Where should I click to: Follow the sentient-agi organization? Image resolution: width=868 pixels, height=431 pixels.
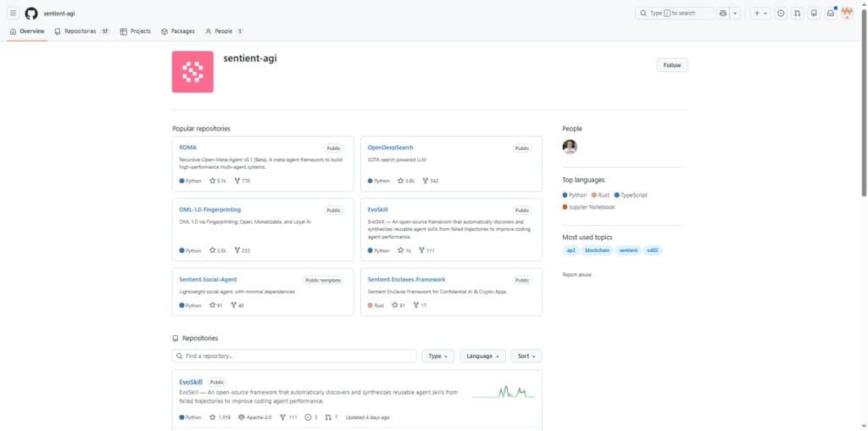coord(672,64)
